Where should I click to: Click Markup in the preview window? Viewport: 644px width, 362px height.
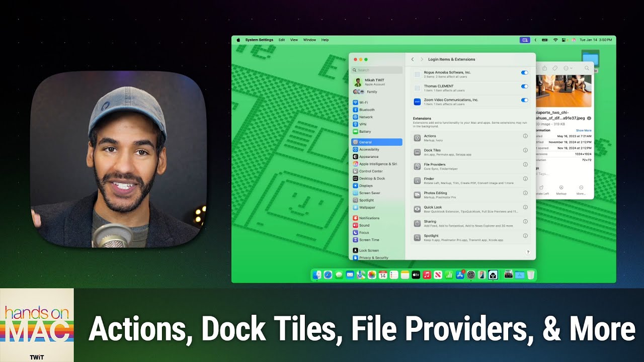(561, 190)
